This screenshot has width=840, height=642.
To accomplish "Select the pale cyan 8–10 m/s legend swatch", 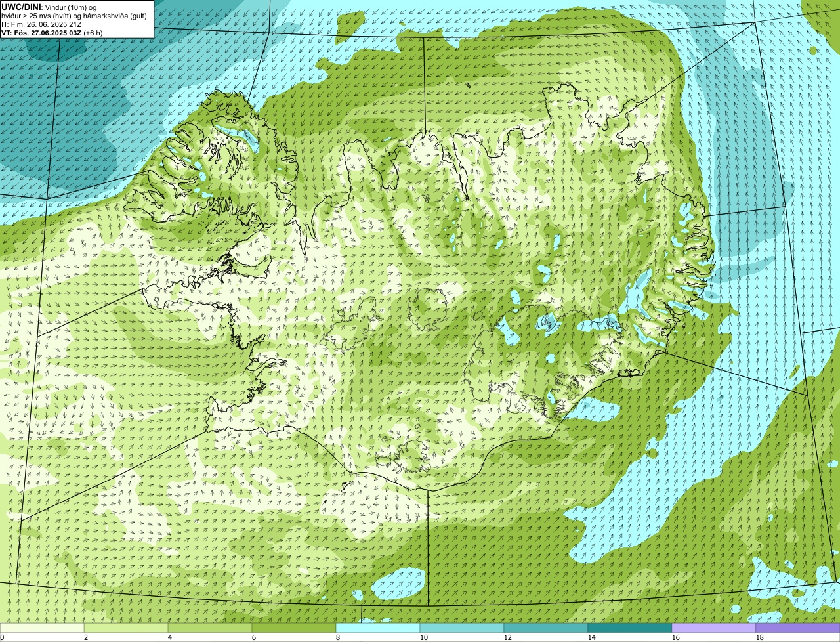I will (378, 628).
